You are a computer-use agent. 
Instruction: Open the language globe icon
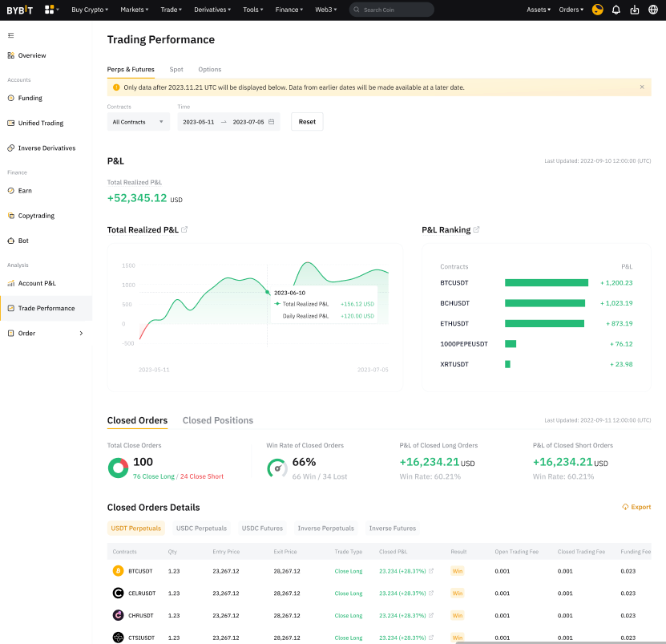(x=653, y=10)
